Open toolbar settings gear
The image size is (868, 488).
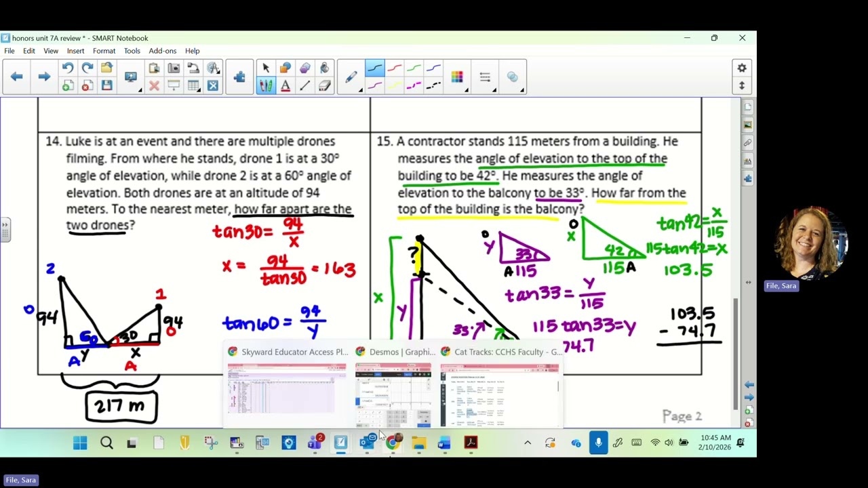(742, 68)
